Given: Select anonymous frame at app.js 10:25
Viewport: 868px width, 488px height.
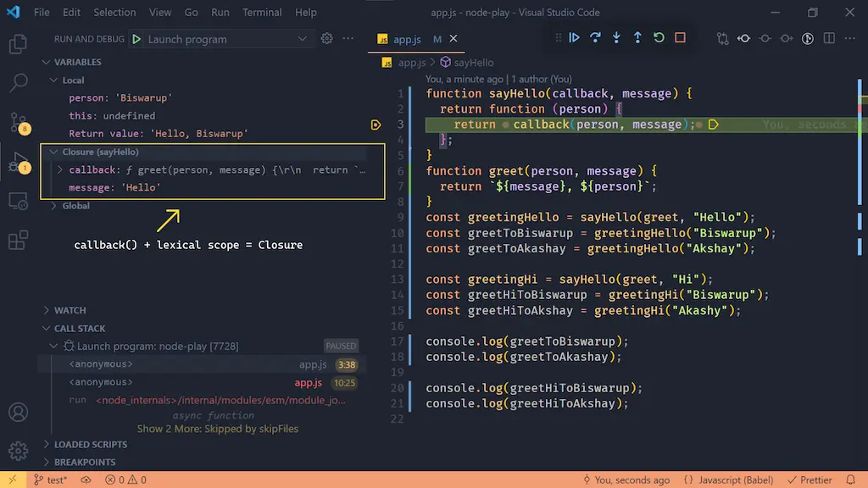Looking at the screenshot, I should pos(203,382).
